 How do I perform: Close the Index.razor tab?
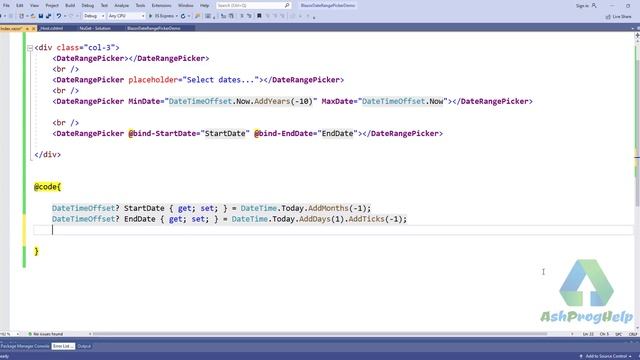pos(33,29)
